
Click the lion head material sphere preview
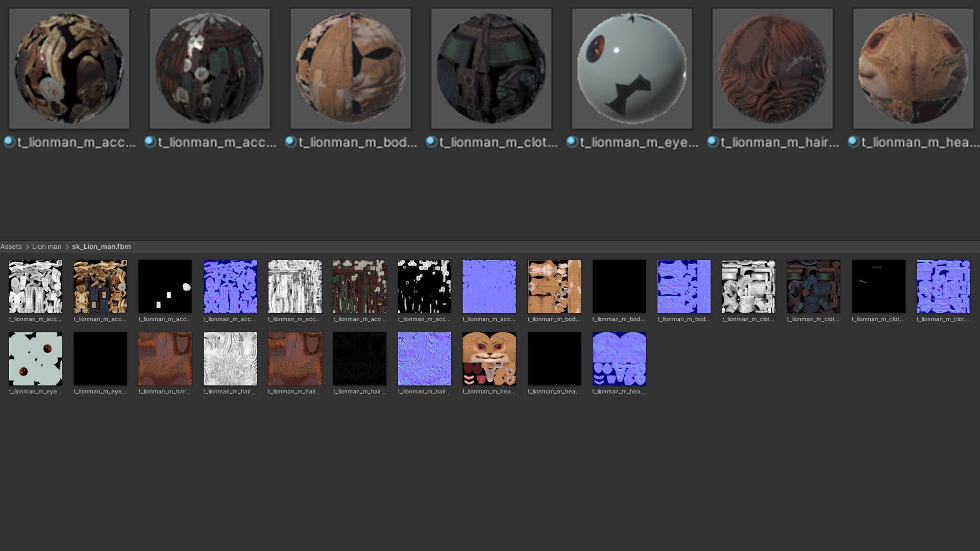click(x=913, y=68)
